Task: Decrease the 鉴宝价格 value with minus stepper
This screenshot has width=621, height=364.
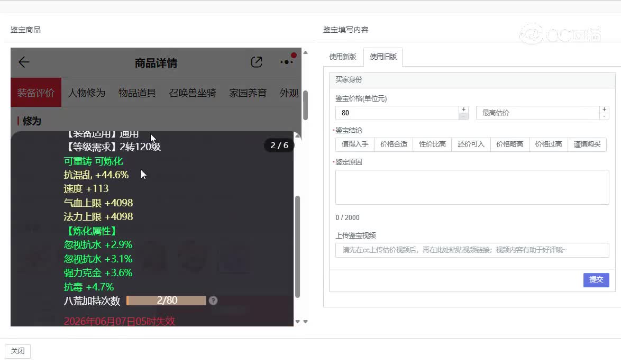Action: click(x=464, y=116)
